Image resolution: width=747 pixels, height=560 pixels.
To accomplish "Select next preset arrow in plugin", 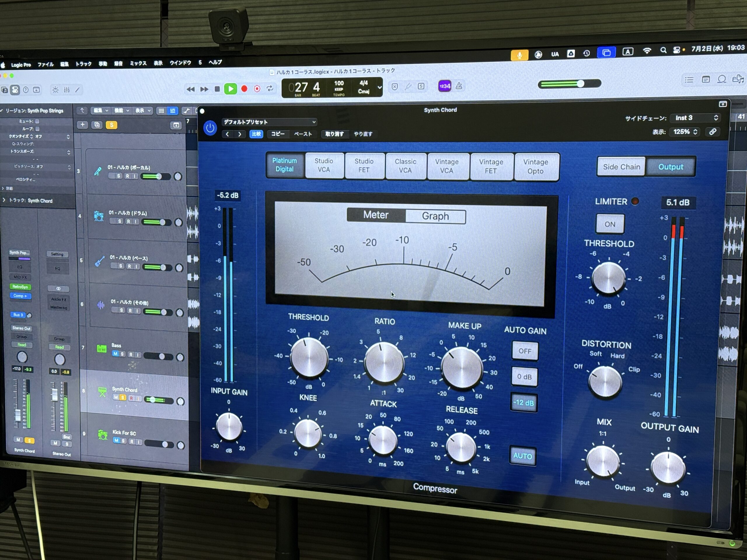I will click(240, 134).
